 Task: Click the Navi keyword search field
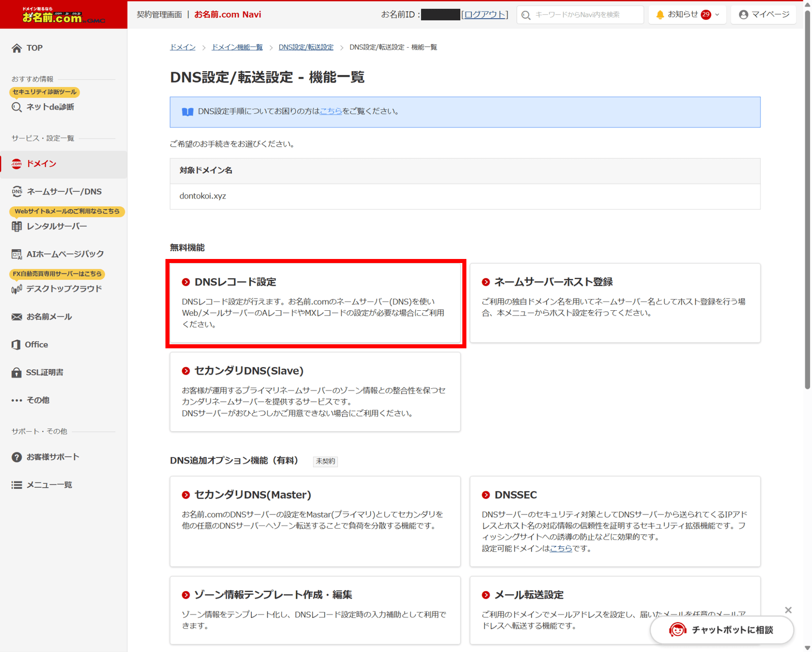[x=580, y=15]
